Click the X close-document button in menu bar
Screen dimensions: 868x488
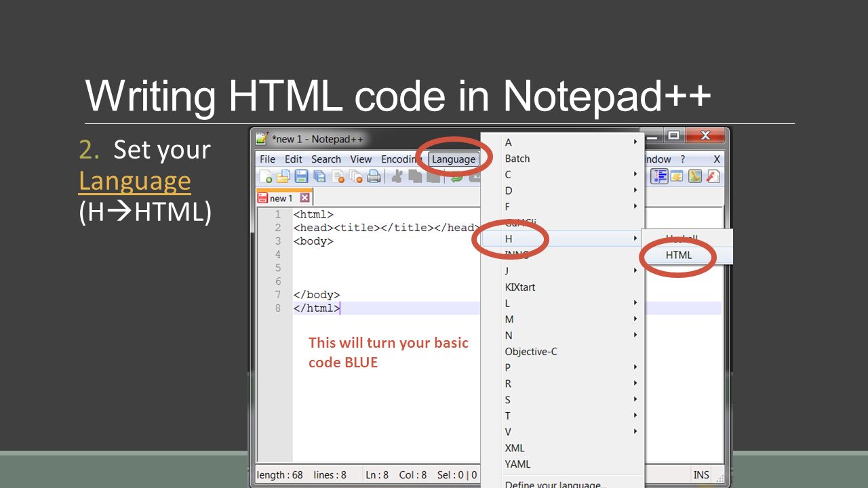point(717,159)
